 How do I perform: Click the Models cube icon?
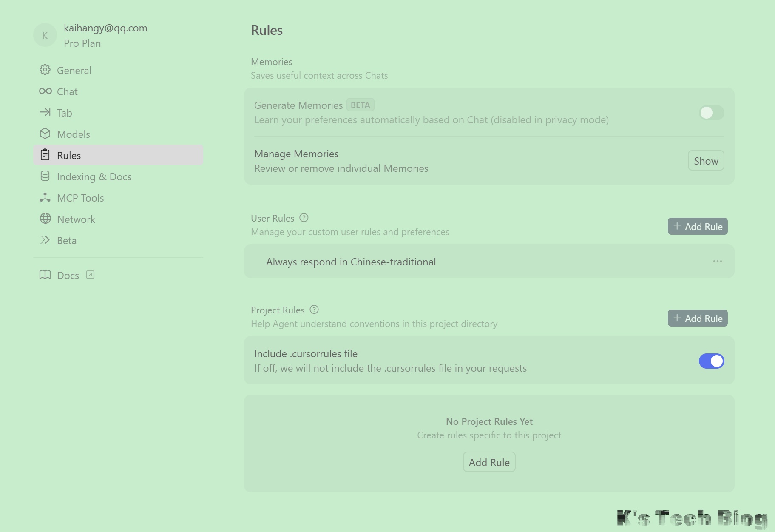point(45,134)
